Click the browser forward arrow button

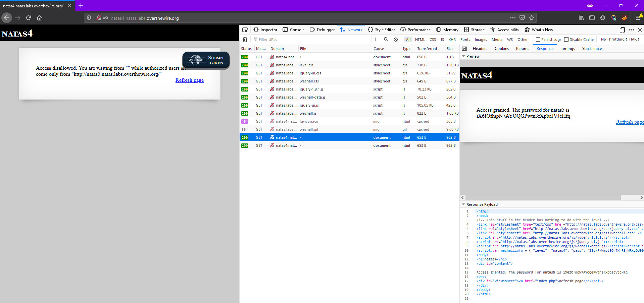18,18
